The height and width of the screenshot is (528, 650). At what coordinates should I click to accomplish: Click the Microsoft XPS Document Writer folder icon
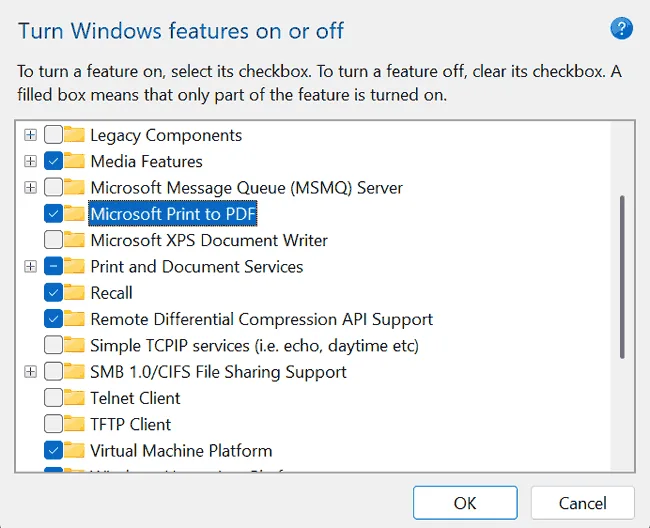pos(75,240)
